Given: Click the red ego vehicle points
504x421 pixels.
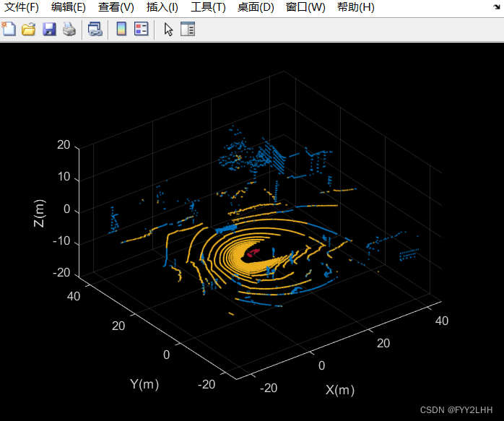Looking at the screenshot, I should tap(253, 253).
